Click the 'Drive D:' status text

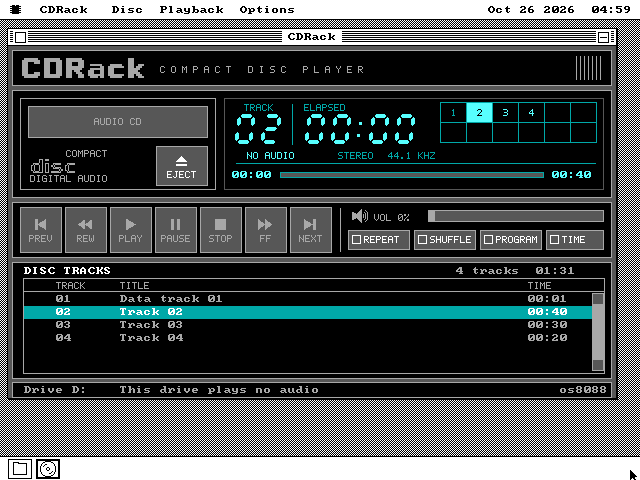click(x=55, y=390)
